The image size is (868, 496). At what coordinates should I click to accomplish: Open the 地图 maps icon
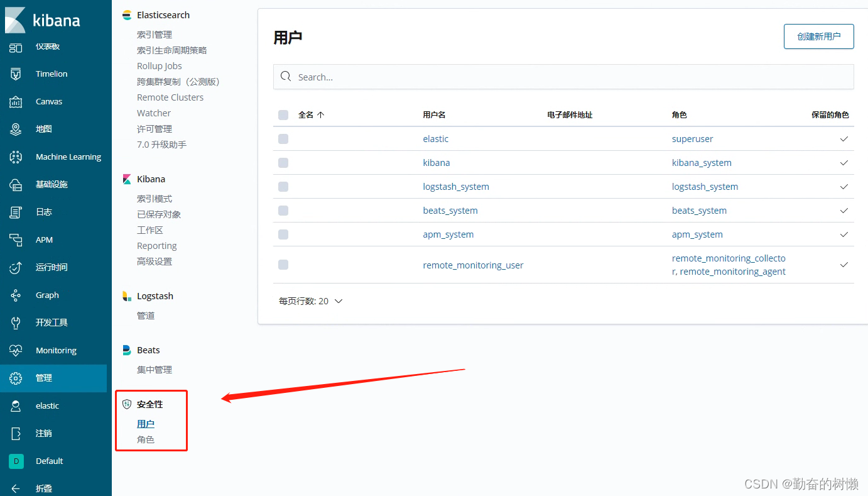(x=16, y=130)
